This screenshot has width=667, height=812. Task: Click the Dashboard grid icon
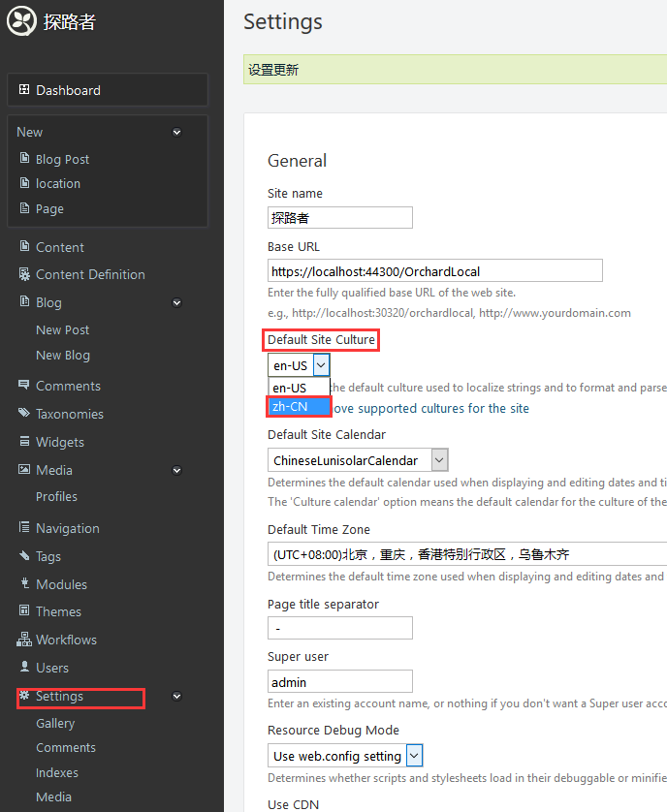point(24,89)
